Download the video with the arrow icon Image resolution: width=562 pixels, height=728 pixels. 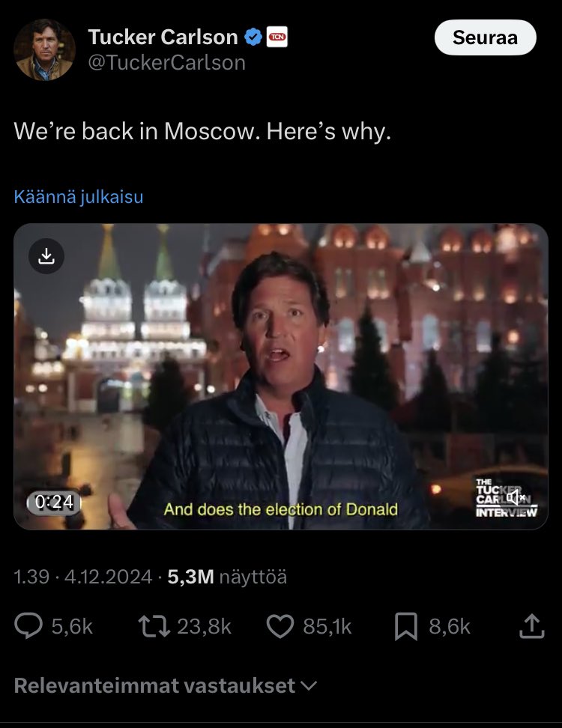46,256
